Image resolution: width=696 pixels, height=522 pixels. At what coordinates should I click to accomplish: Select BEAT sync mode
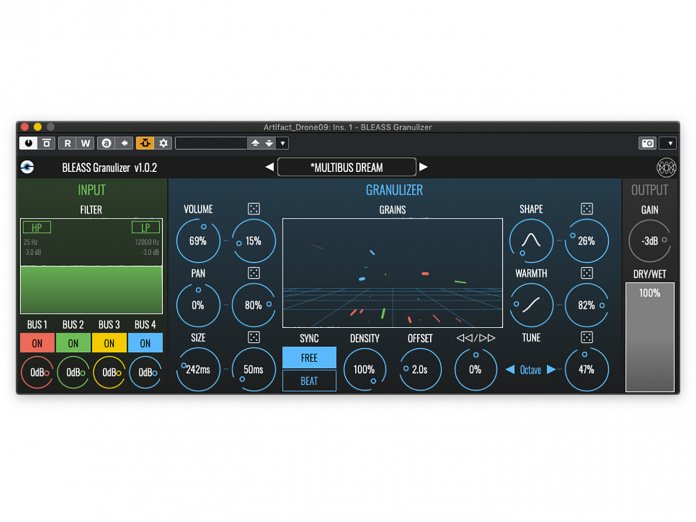(x=309, y=381)
